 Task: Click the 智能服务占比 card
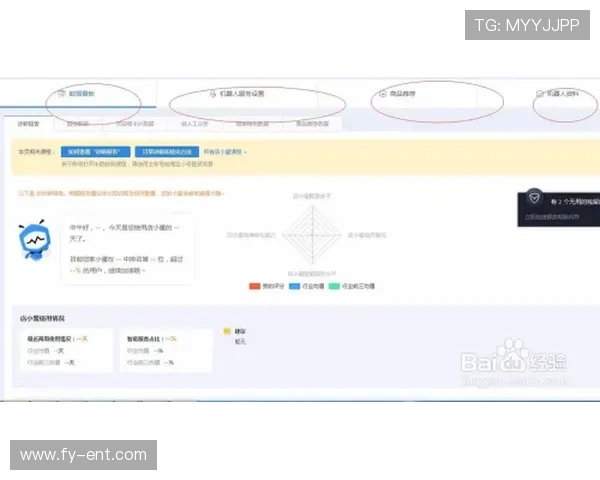coord(166,350)
